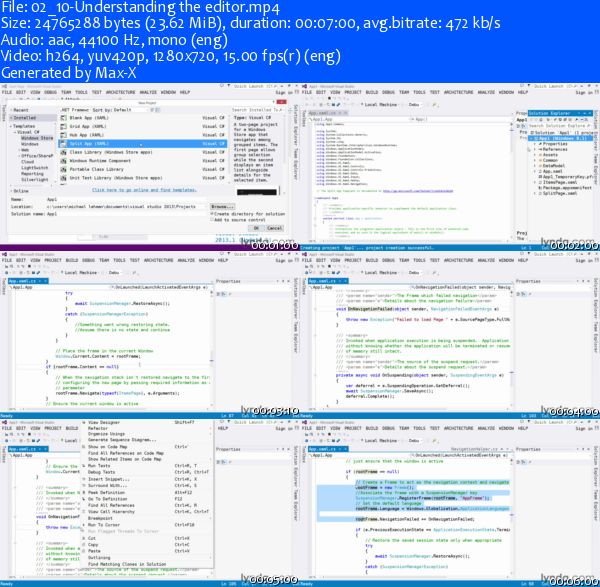Image resolution: width=600 pixels, height=587 pixels.
Task: Click the notifications flag icon in 00:06:00 frame
Action: [522, 422]
